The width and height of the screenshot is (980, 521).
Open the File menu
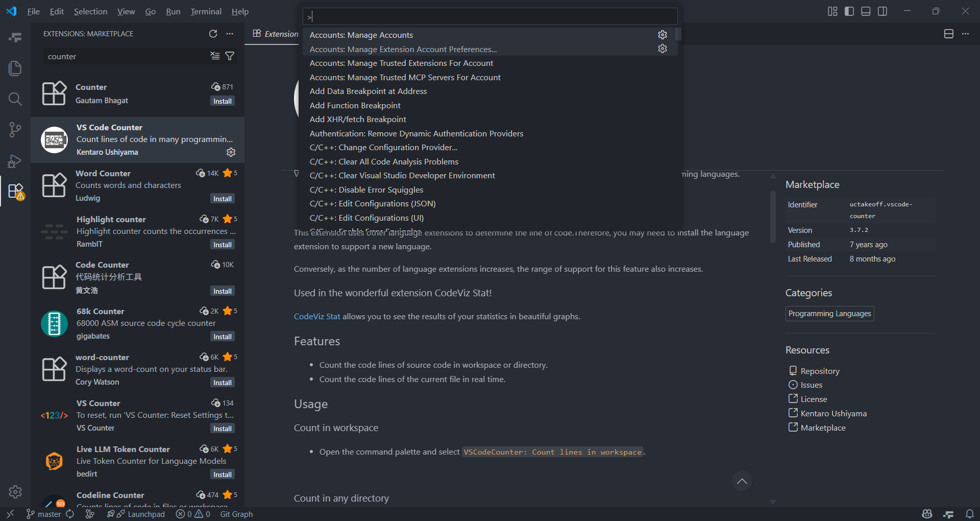click(34, 11)
